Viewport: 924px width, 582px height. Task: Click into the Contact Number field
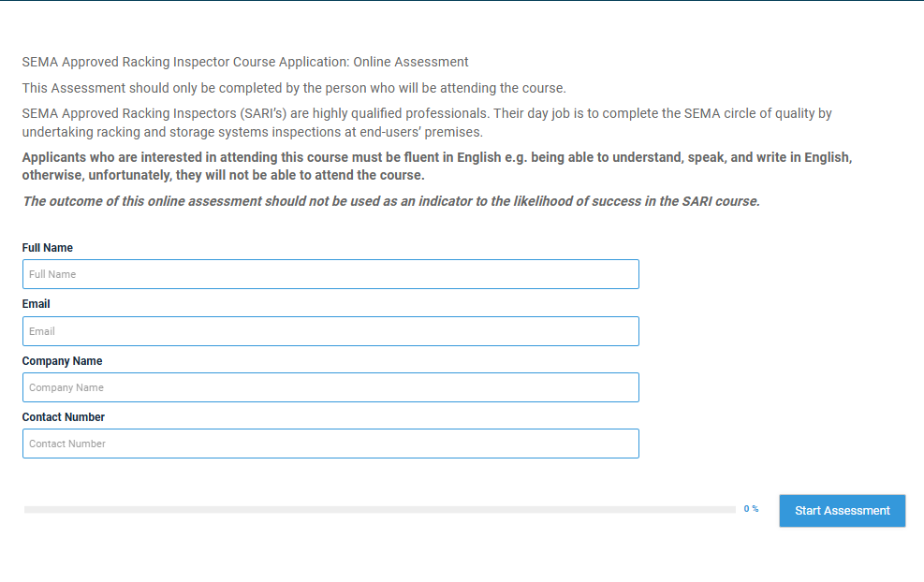click(x=330, y=444)
